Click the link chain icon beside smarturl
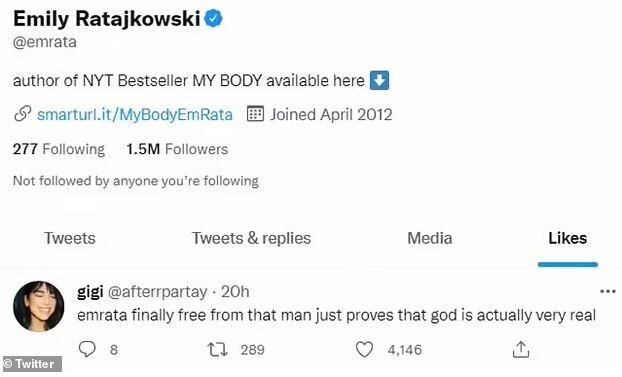 click(x=23, y=114)
